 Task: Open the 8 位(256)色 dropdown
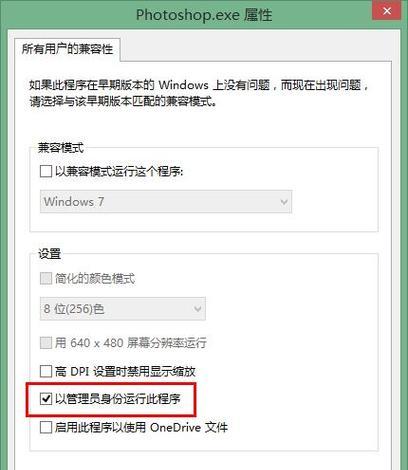(x=123, y=309)
